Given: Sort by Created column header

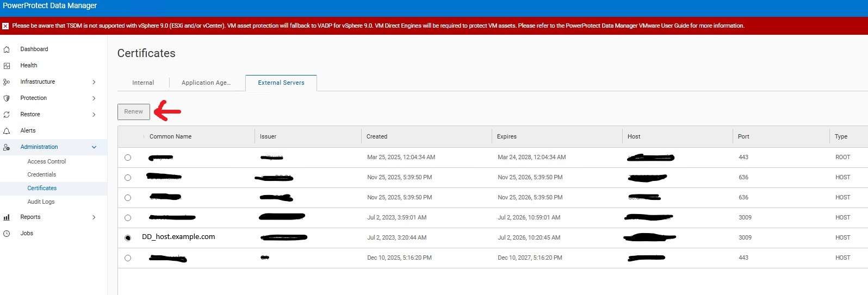Looking at the screenshot, I should [377, 136].
